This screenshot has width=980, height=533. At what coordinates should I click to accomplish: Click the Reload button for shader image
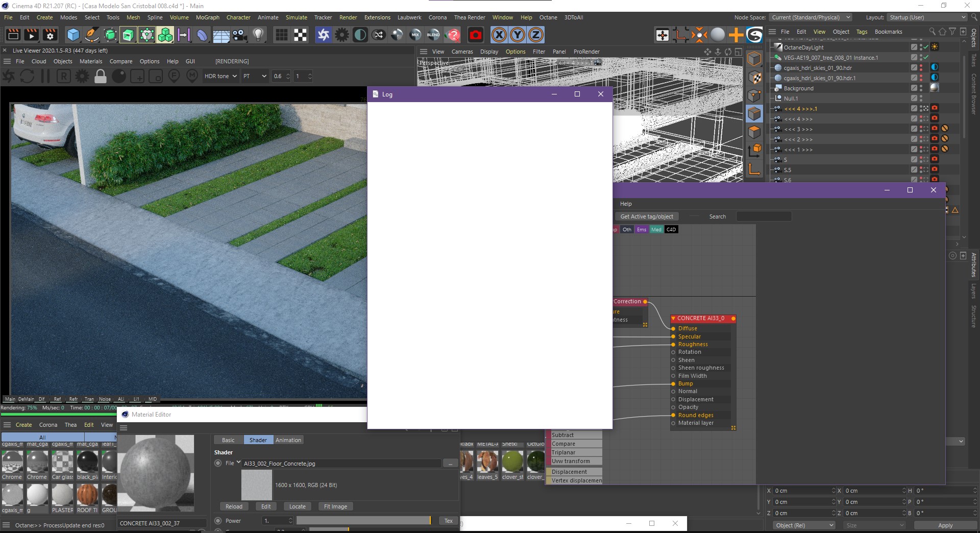[234, 506]
